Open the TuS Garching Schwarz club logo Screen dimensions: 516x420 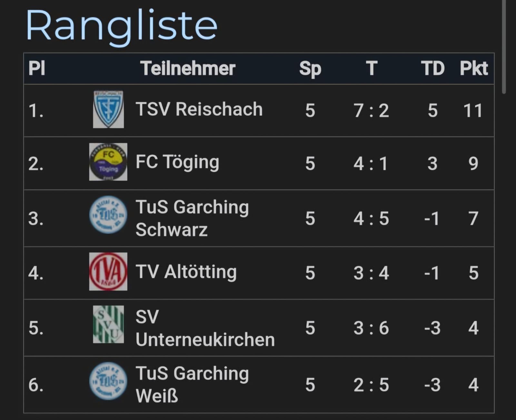[108, 215]
